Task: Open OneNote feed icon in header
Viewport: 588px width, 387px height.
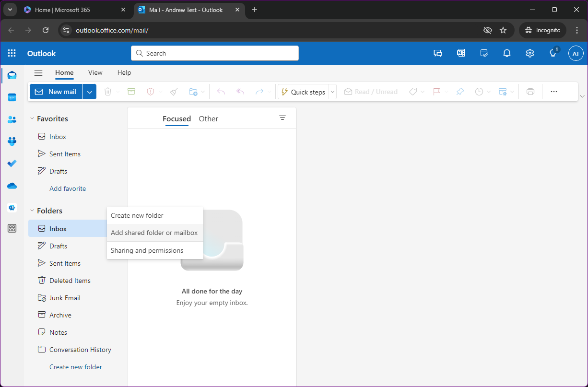Action: click(x=461, y=53)
